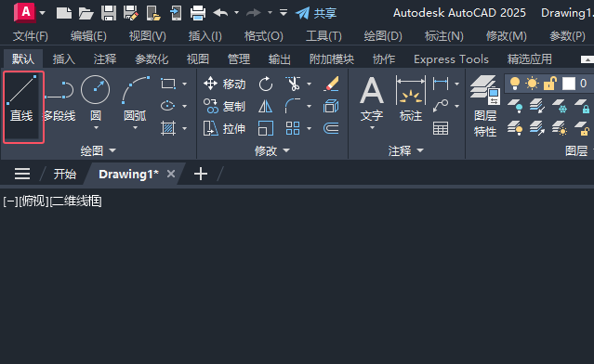Click the layer 0 white color swatch
This screenshot has height=364, width=594.
pos(569,84)
